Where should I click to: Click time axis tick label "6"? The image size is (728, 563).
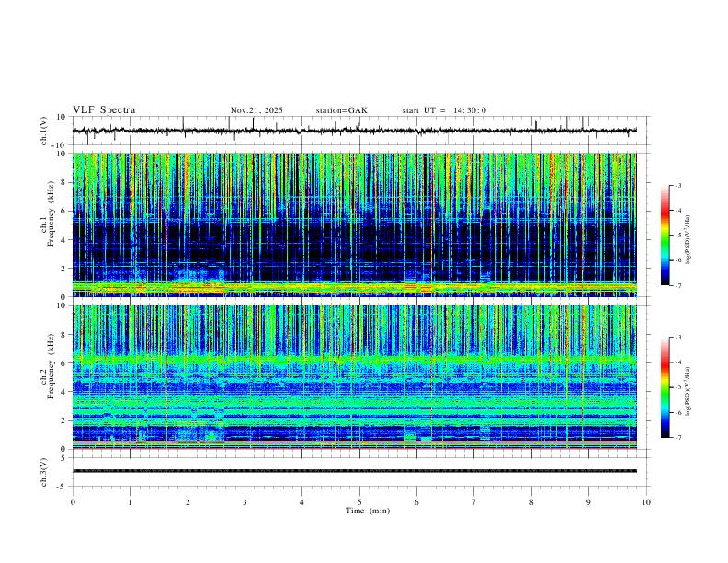(x=416, y=502)
